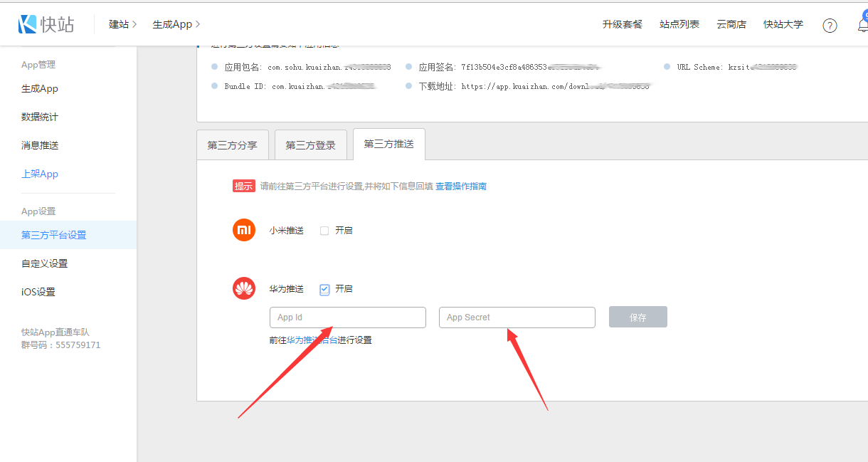The width and height of the screenshot is (868, 462).
Task: Select the 第三方推送 tab
Action: [388, 145]
